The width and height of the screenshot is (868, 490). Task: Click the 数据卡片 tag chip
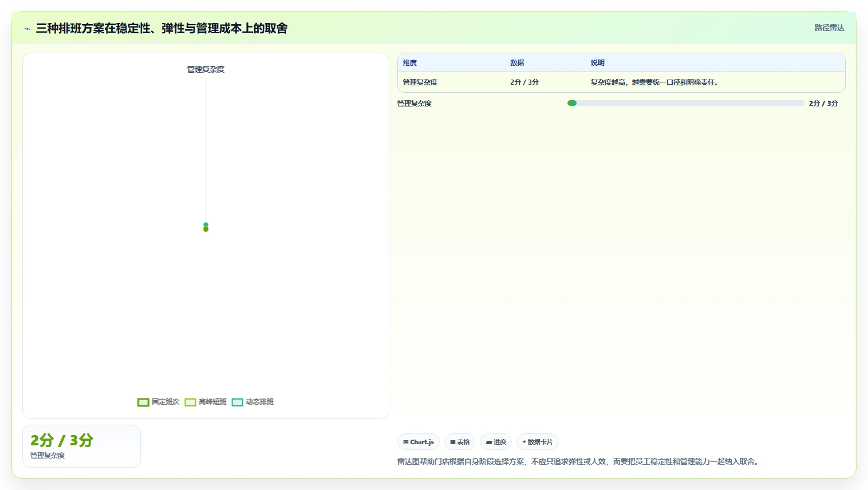click(538, 442)
